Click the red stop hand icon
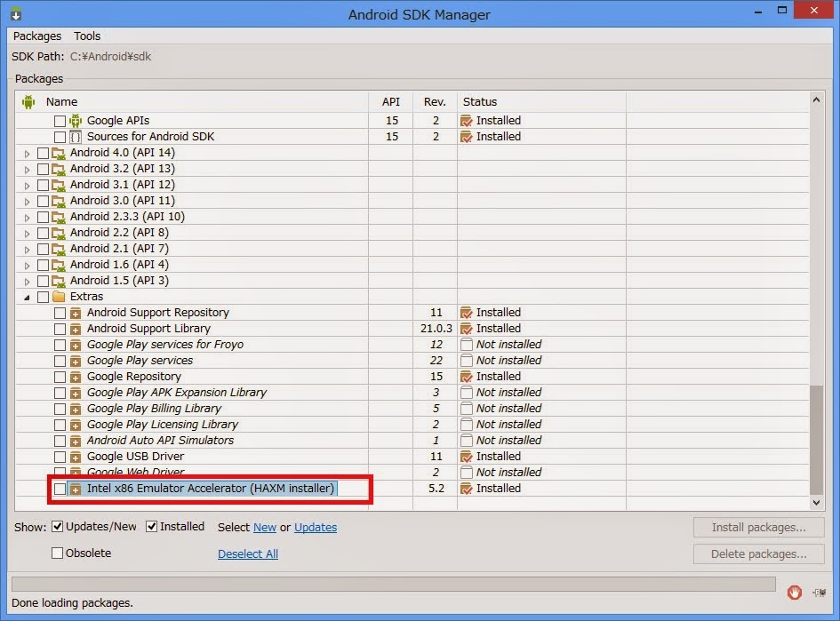The width and height of the screenshot is (840, 621). (795, 592)
